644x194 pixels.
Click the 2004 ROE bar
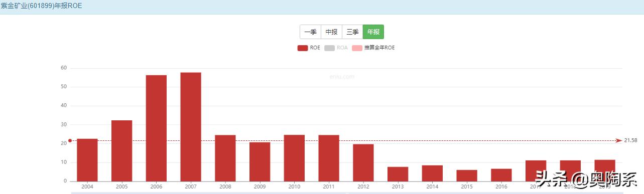click(87, 160)
